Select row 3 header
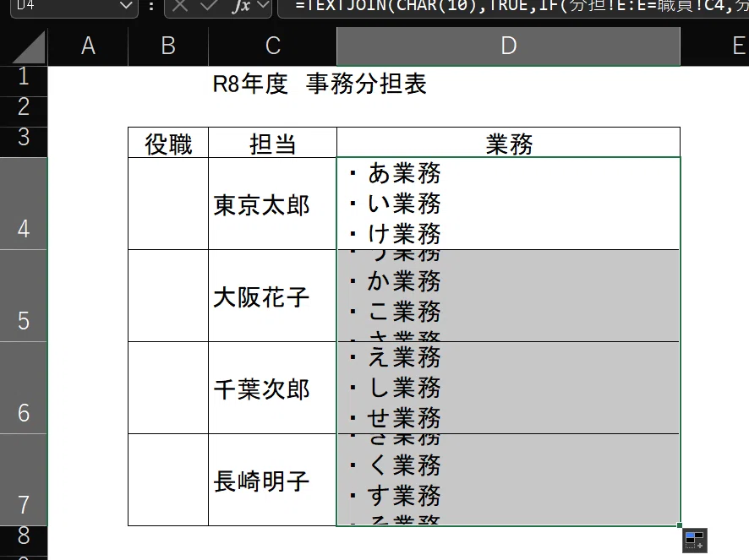 [24, 142]
